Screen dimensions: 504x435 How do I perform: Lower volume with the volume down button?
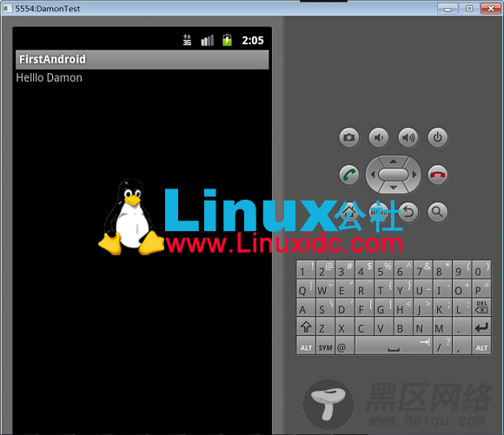pyautogui.click(x=379, y=137)
